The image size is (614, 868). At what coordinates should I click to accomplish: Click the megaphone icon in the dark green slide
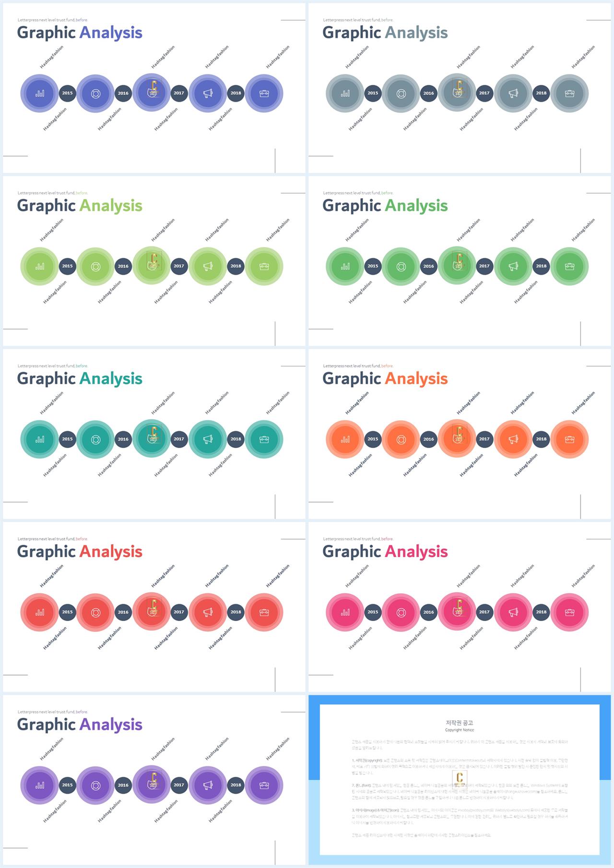point(513,266)
